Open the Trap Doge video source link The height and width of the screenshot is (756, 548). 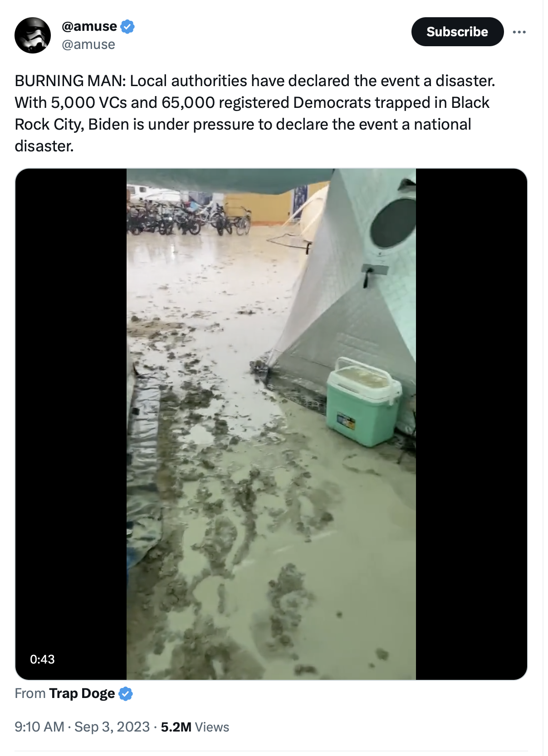click(82, 693)
